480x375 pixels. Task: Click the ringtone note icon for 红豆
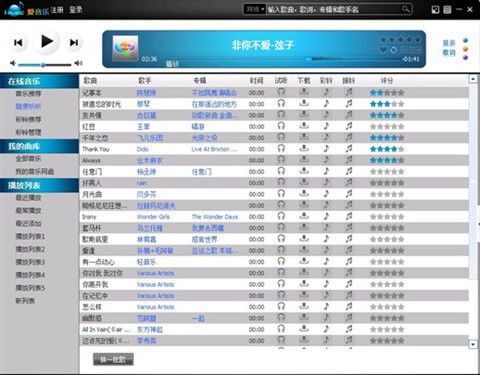pyautogui.click(x=326, y=126)
